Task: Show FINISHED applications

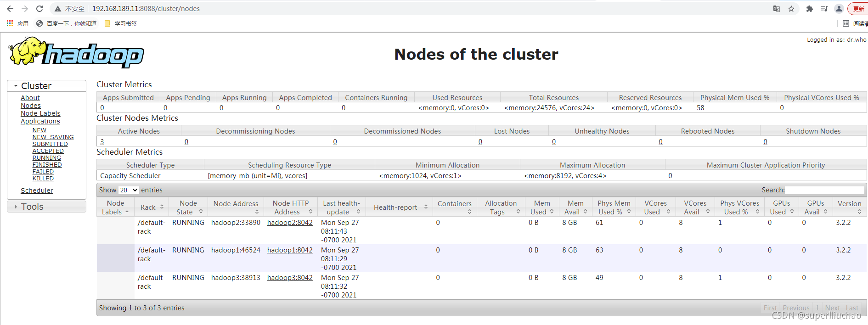Action: 47,165
